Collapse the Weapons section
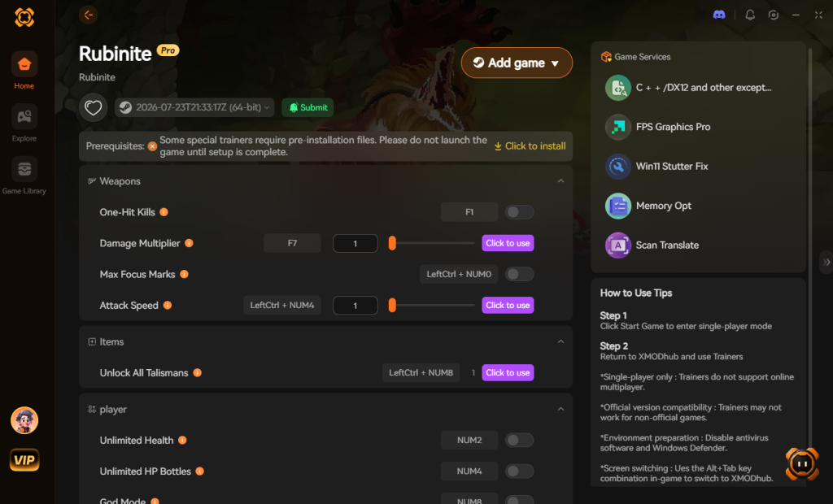 coord(560,181)
